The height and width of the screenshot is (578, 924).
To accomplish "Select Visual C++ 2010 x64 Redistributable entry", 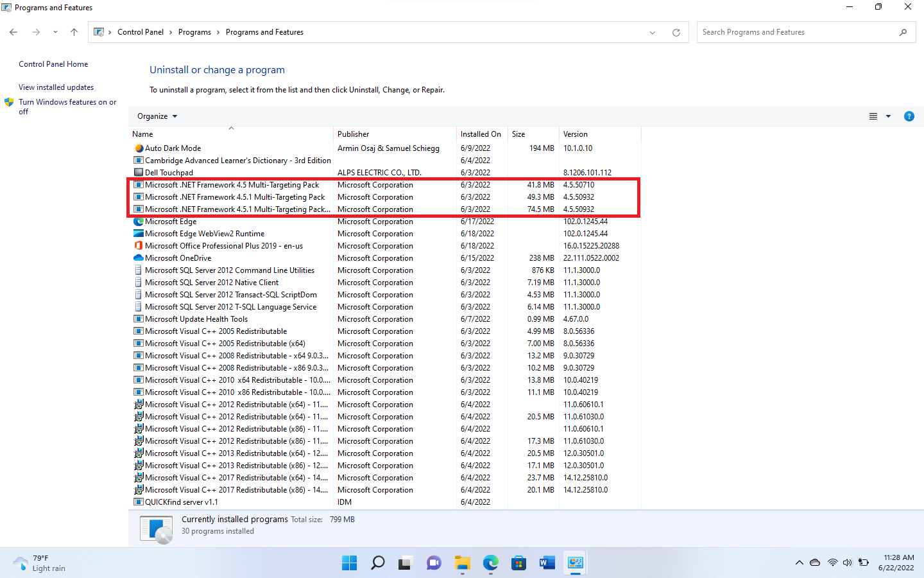I will coord(238,380).
